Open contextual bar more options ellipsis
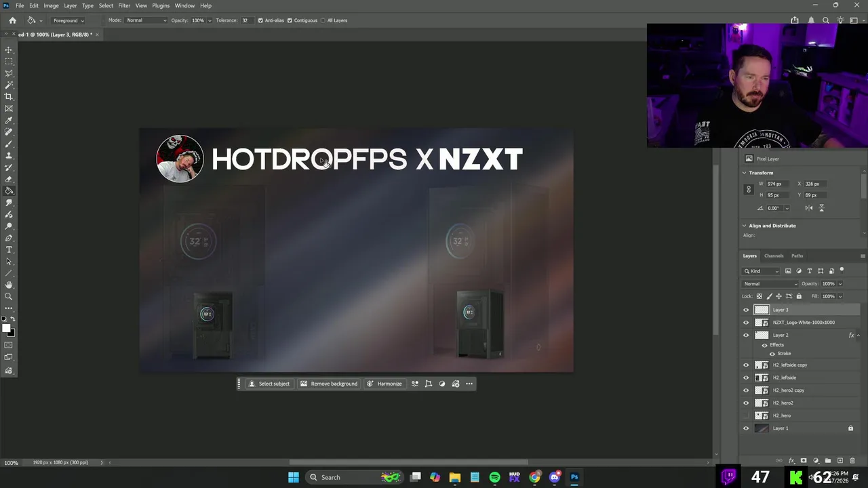 (469, 384)
